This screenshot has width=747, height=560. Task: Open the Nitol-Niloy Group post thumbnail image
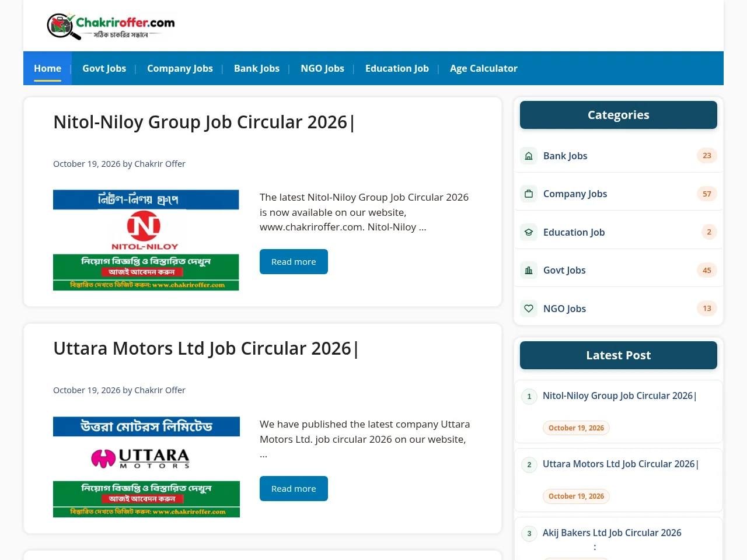point(146,240)
